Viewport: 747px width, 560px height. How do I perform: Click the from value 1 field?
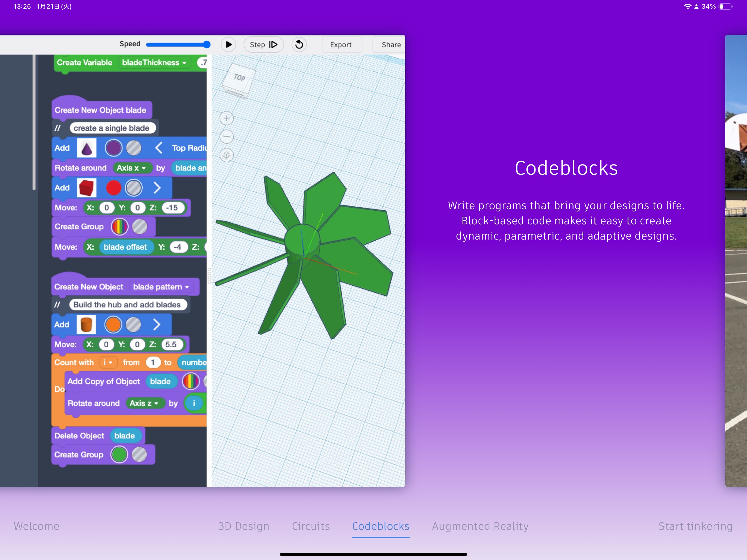tap(153, 362)
